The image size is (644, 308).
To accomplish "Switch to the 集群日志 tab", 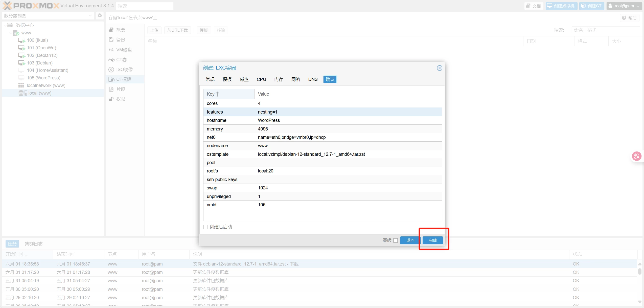I will [34, 244].
